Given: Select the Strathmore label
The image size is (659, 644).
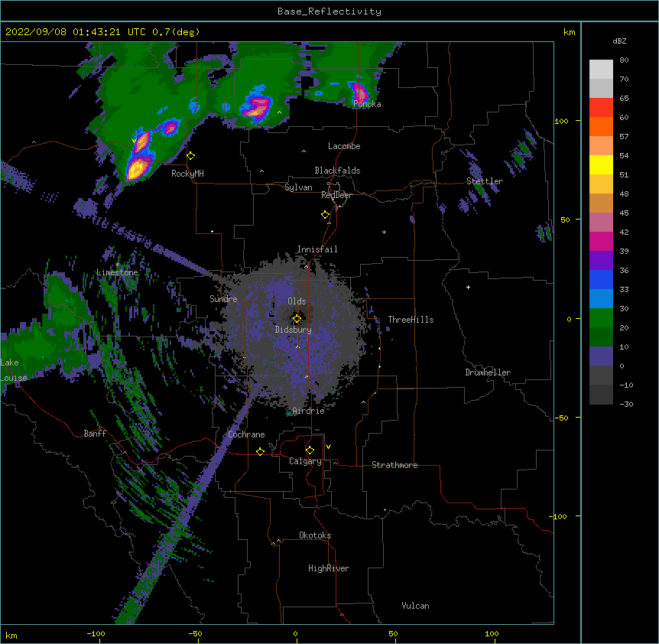Looking at the screenshot, I should [x=394, y=465].
